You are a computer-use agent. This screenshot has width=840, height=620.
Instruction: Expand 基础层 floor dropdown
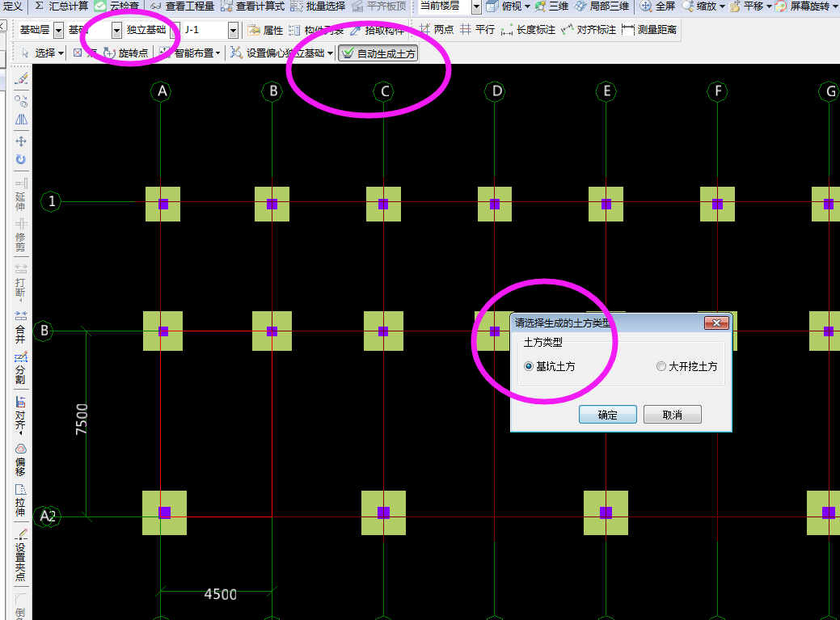(x=59, y=30)
